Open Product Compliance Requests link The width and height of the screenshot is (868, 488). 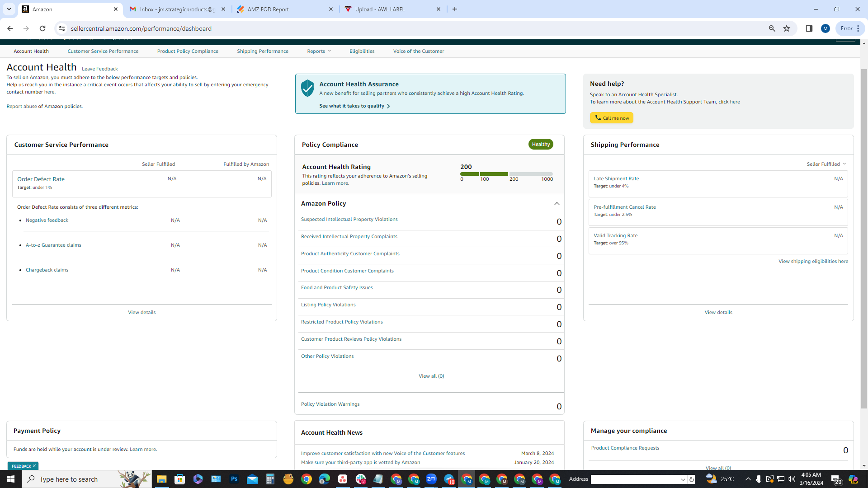point(625,448)
